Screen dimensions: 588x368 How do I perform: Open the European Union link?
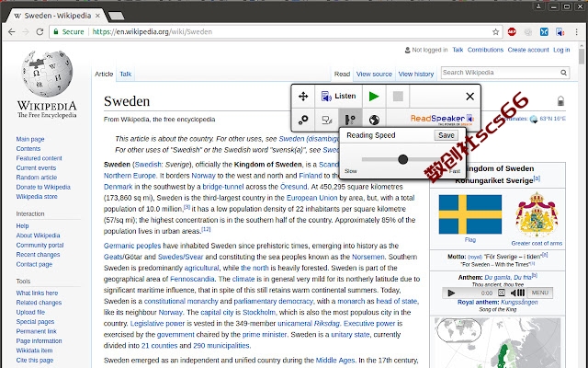pyautogui.click(x=311, y=198)
